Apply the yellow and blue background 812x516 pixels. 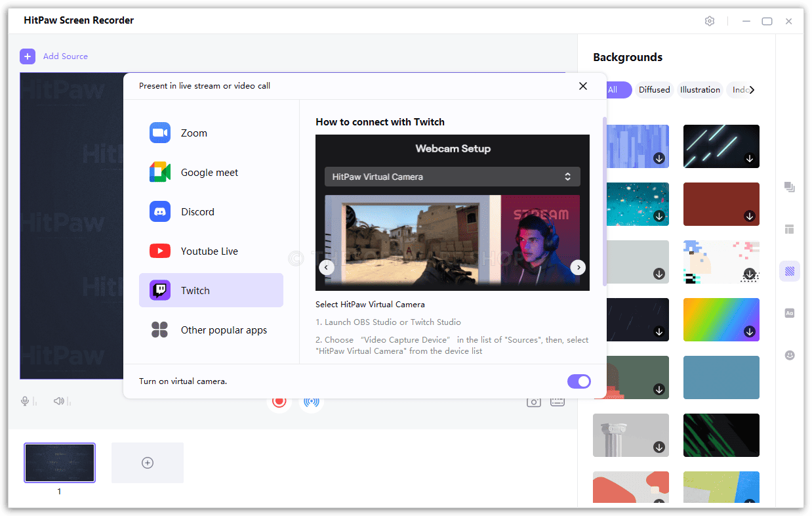[721, 488]
